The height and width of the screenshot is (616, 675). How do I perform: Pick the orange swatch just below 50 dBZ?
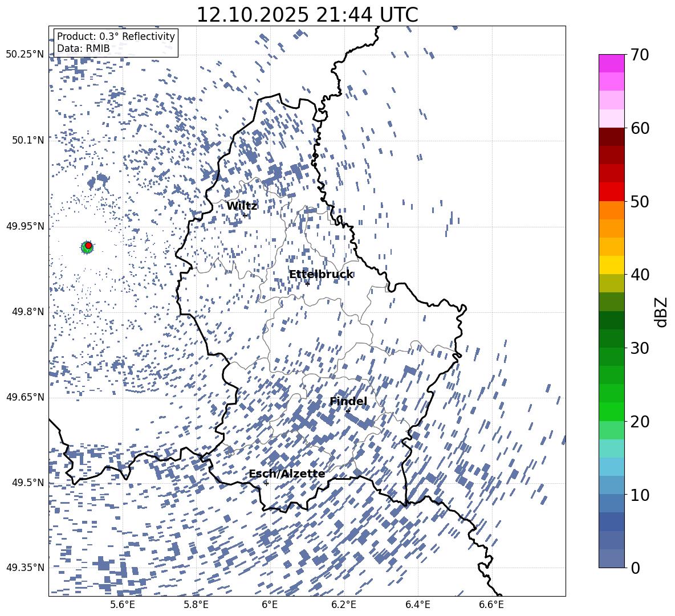tap(612, 210)
